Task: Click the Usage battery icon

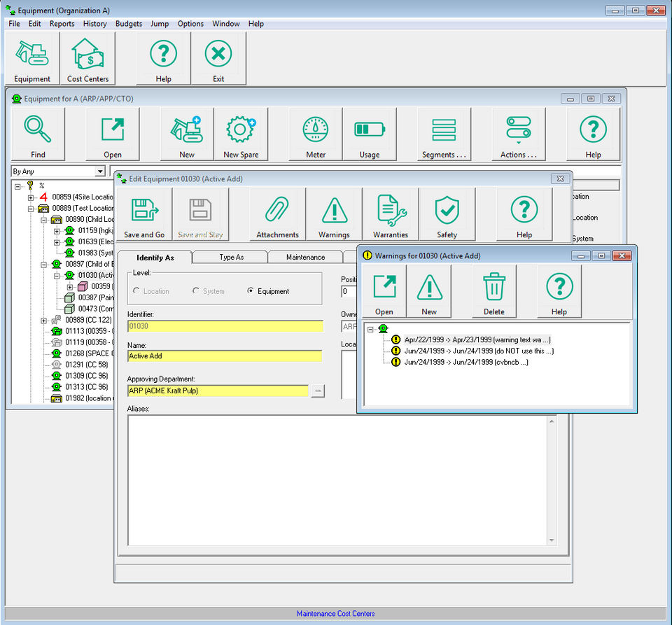Action: click(369, 134)
